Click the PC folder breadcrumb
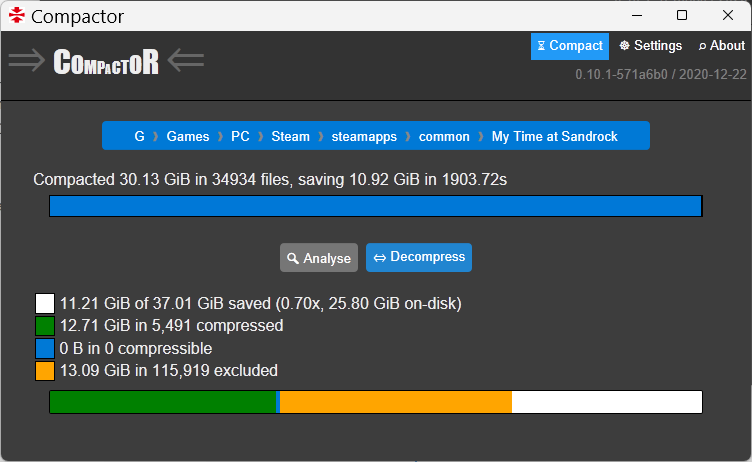Screen dimensions: 752x462 (x=240, y=136)
